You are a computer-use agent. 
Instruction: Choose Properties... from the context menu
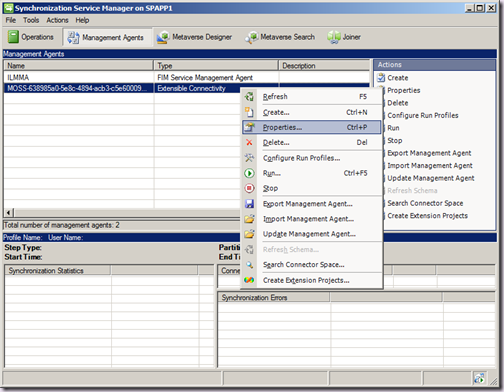312,127
